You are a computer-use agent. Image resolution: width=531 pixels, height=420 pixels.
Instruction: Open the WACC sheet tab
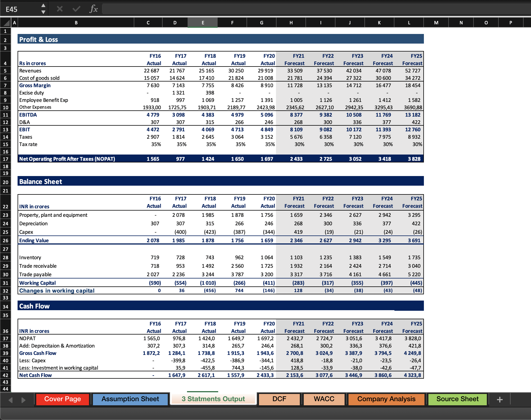324,399
